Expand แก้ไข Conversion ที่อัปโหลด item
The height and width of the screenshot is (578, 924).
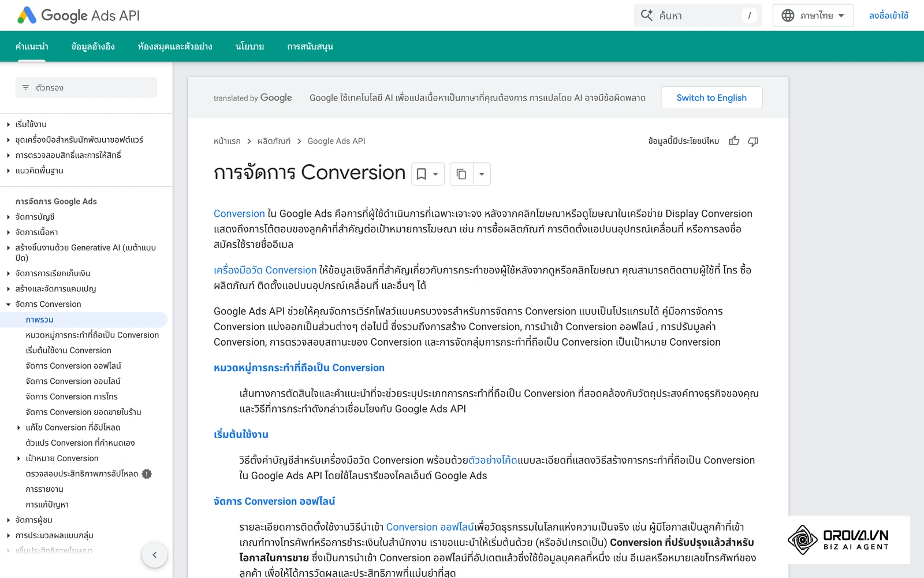(18, 428)
